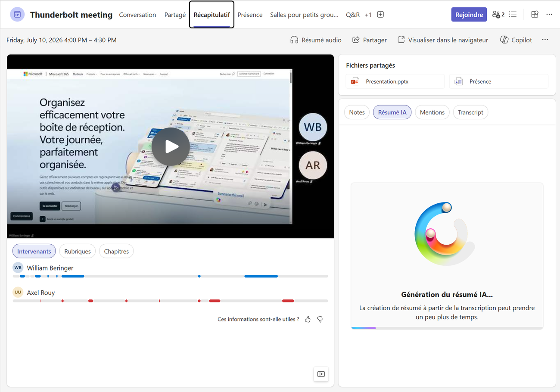The width and height of the screenshot is (560, 392).
Task: Click the speaker name Axel Rouy
Action: (41, 293)
